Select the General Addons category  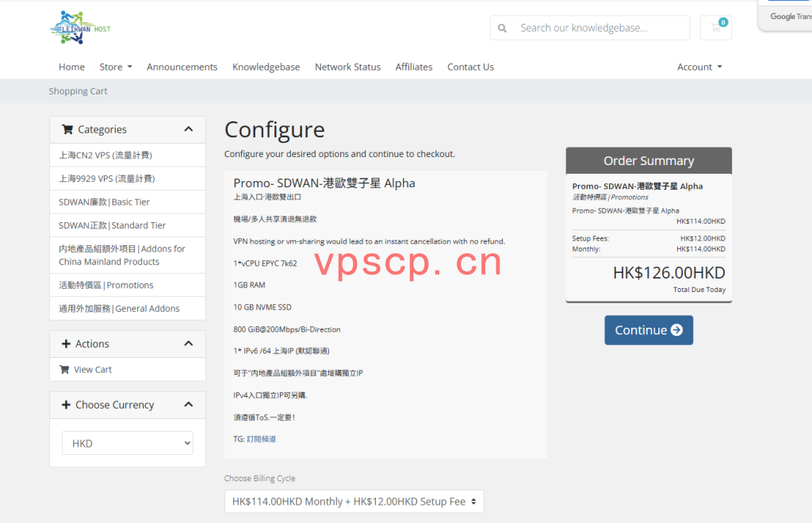(x=128, y=309)
